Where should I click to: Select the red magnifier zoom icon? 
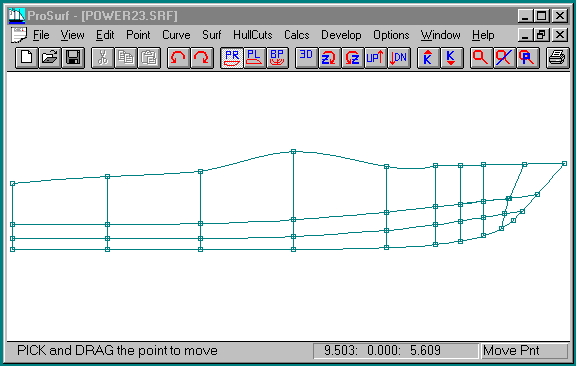coord(481,58)
